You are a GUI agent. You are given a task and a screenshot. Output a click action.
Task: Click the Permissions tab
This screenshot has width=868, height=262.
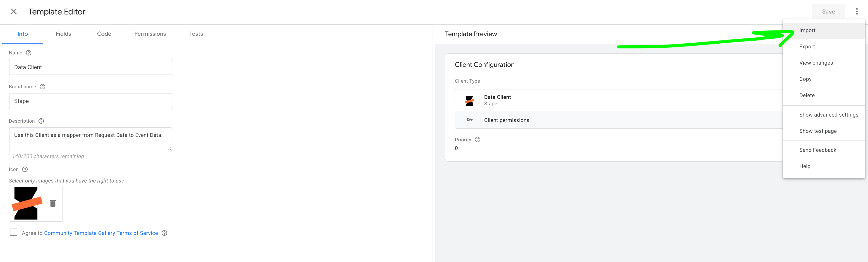pyautogui.click(x=150, y=34)
